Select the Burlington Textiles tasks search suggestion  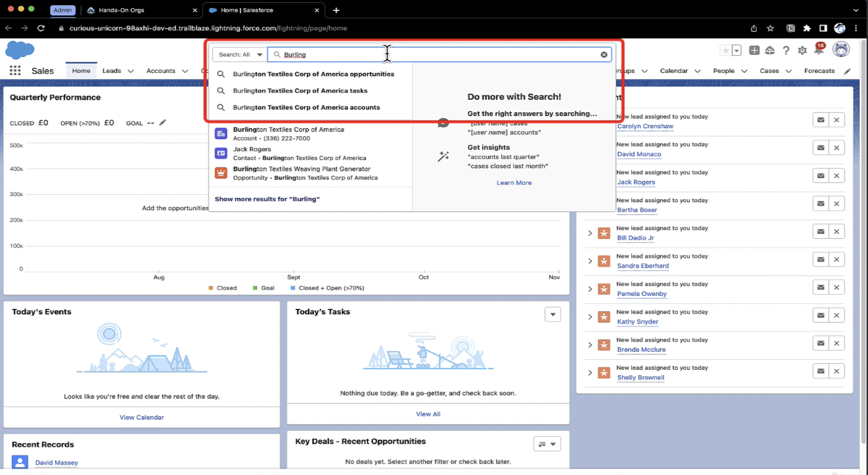pos(311,91)
